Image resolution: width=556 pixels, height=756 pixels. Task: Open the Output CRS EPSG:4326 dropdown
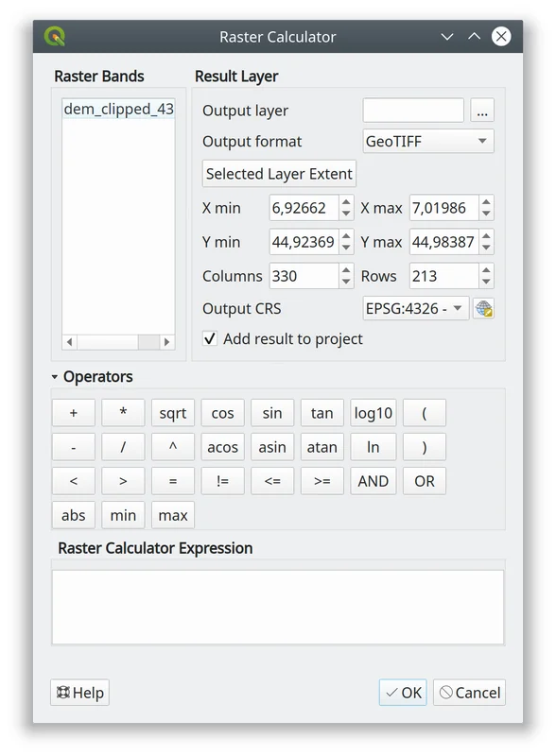click(x=415, y=309)
